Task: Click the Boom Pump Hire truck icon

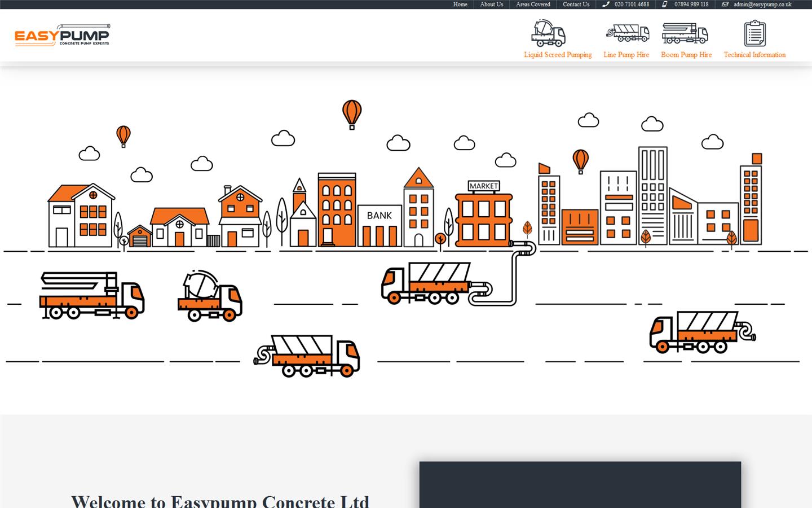Action: pyautogui.click(x=686, y=34)
